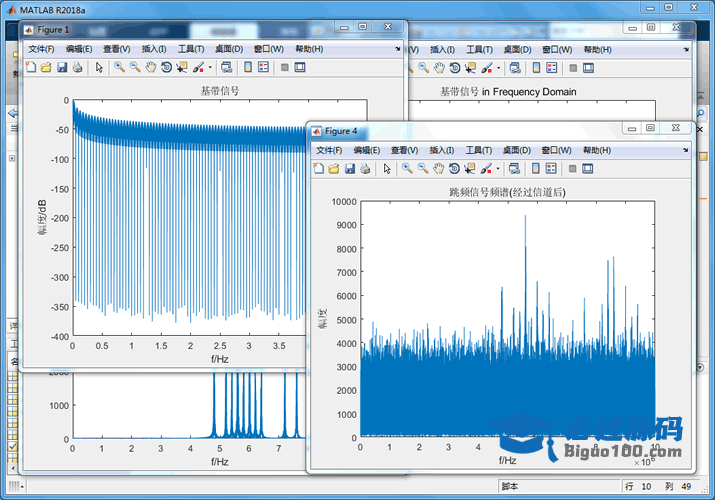Open 桌面(D) menu in Figure 4

pos(517,150)
